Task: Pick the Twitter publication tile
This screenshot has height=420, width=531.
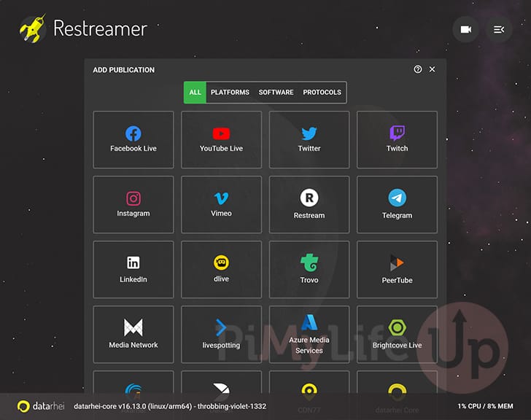Action: [x=309, y=139]
